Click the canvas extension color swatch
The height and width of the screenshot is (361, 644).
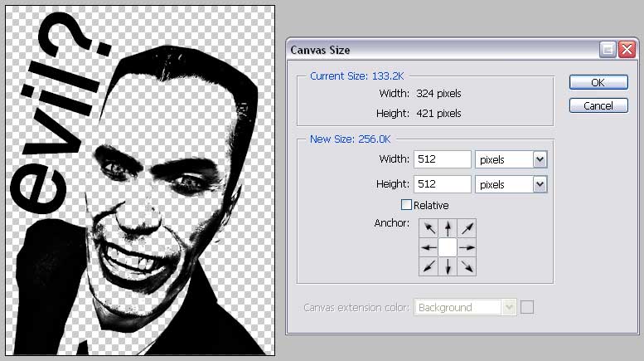527,308
